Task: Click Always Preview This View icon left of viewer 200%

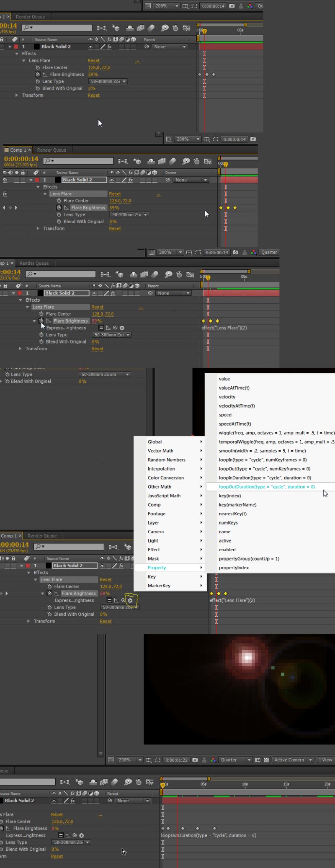Action: 111,760
